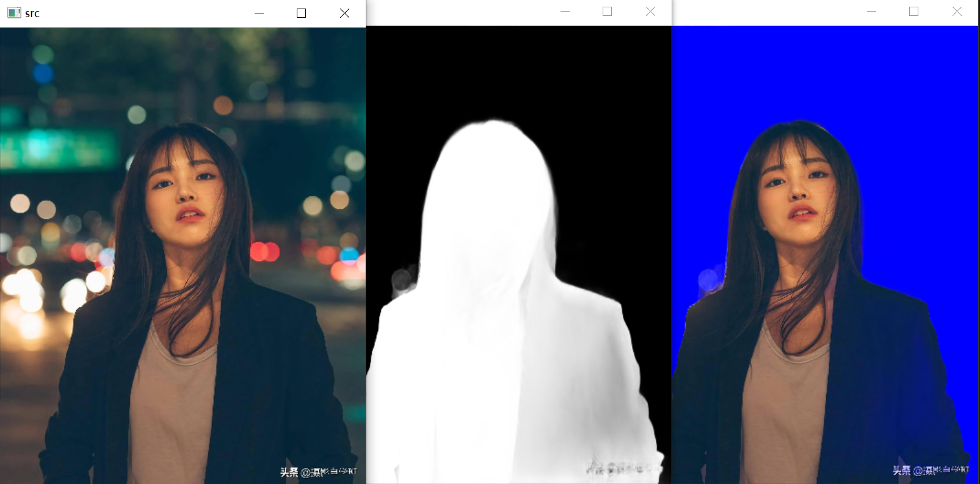Close the black-and-white mask window
980x484 pixels.
pyautogui.click(x=650, y=11)
